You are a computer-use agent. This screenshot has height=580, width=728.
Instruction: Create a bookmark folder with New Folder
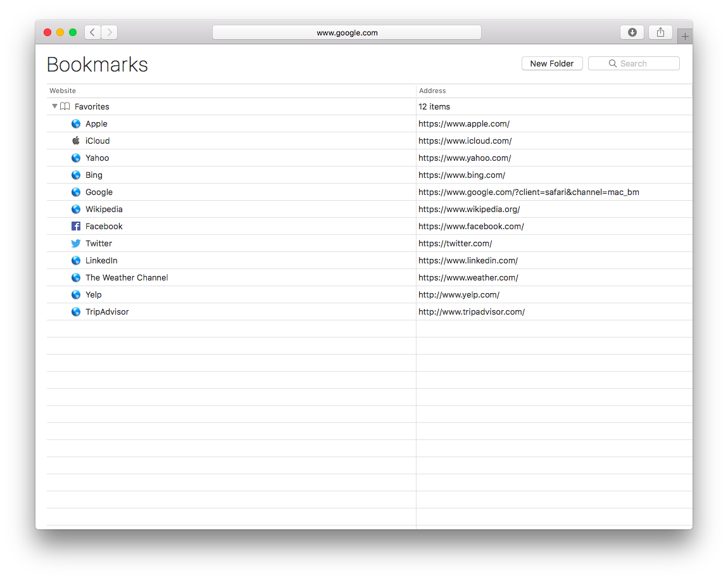tap(552, 63)
